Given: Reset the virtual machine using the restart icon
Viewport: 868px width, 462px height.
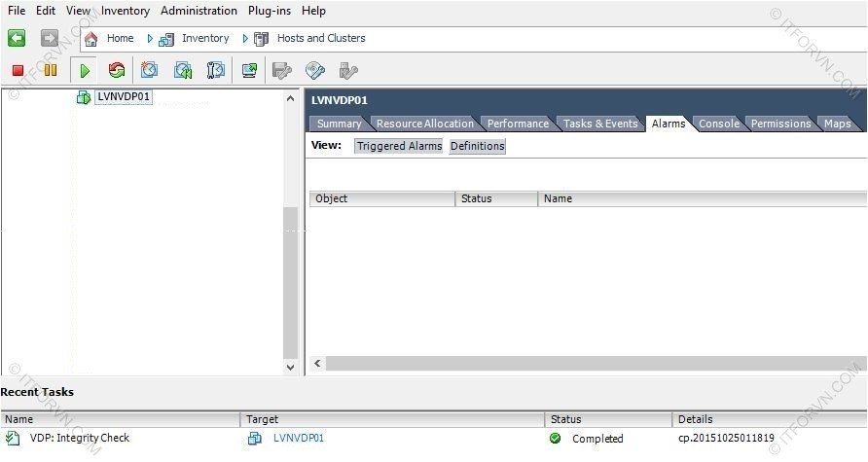Looking at the screenshot, I should coord(117,70).
